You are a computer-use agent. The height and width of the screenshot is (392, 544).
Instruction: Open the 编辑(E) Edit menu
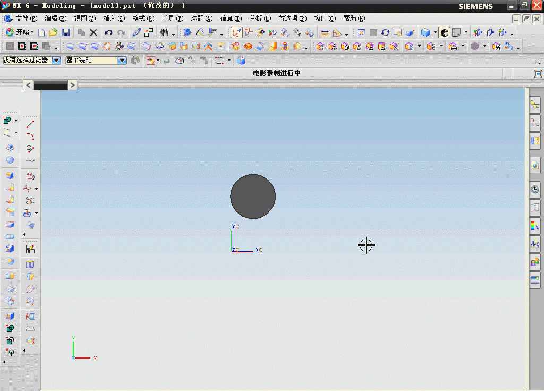(55, 19)
